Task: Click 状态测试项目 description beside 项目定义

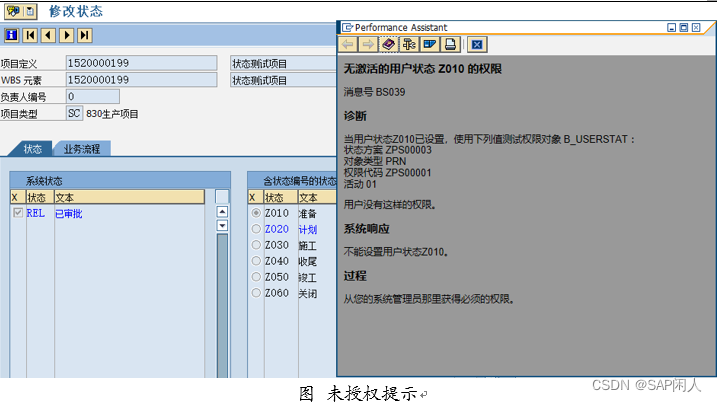Action: pyautogui.click(x=284, y=64)
